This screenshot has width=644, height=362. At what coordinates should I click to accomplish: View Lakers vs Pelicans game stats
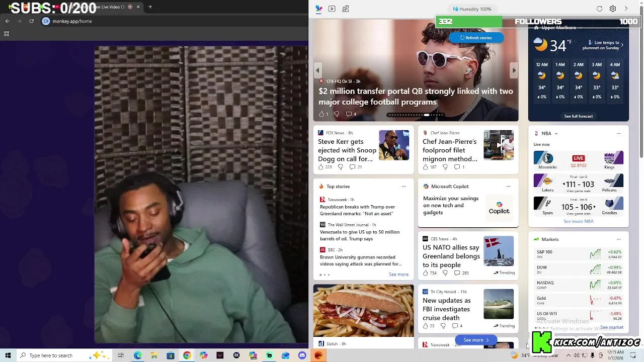[578, 184]
